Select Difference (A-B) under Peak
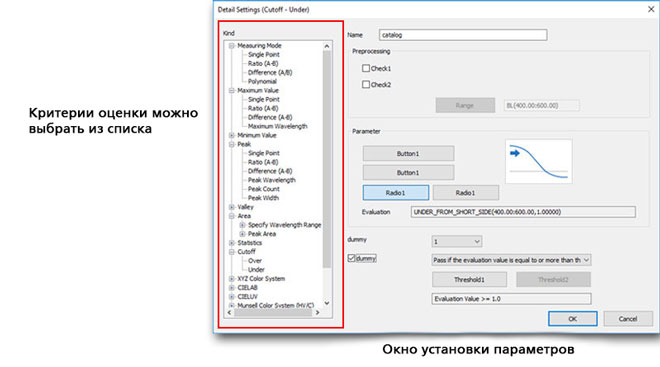Viewport: 660px width, 367px height. [x=270, y=171]
